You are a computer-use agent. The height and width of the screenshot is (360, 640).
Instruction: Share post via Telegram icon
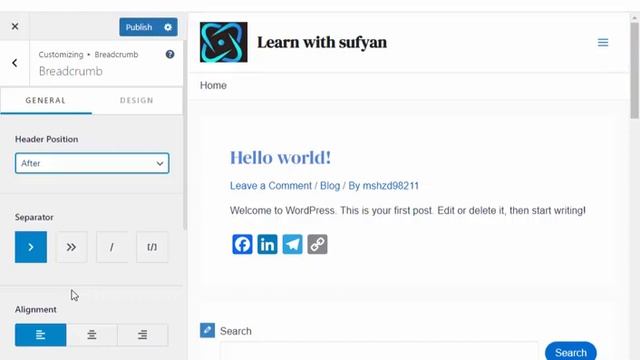click(x=293, y=244)
